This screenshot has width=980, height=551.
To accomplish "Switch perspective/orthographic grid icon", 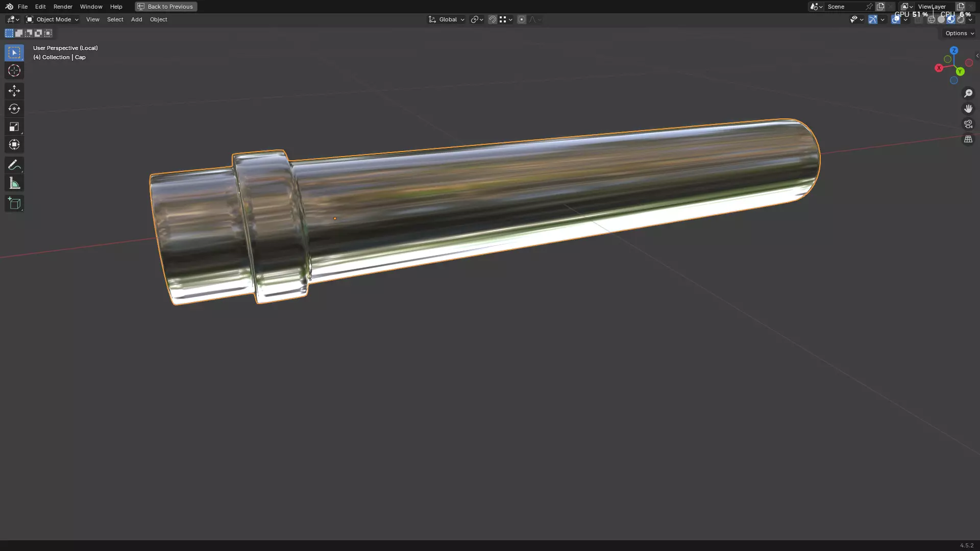I will click(x=968, y=139).
